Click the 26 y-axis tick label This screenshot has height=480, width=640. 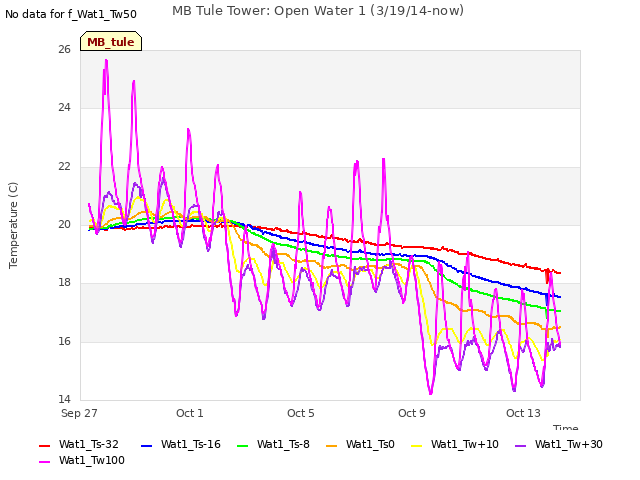[64, 49]
